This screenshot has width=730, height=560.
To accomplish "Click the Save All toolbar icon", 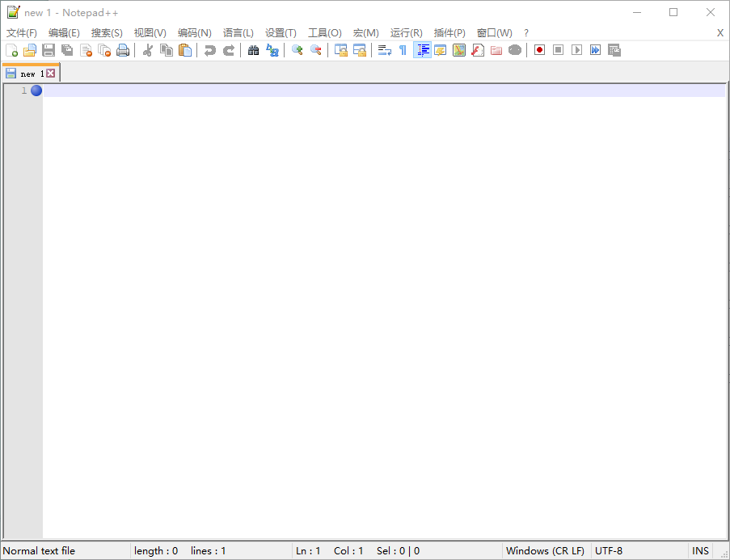I will pyautogui.click(x=67, y=50).
